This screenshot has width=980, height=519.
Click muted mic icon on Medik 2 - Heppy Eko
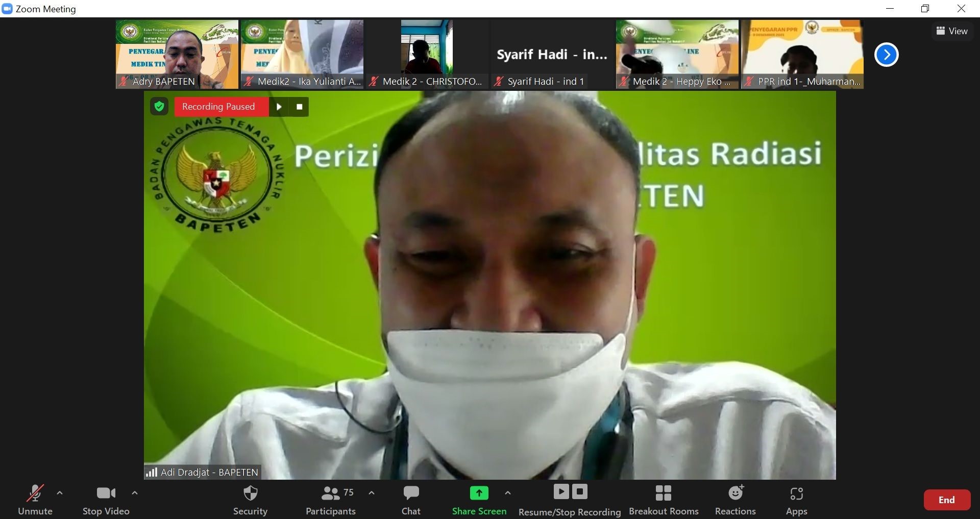[x=624, y=81]
